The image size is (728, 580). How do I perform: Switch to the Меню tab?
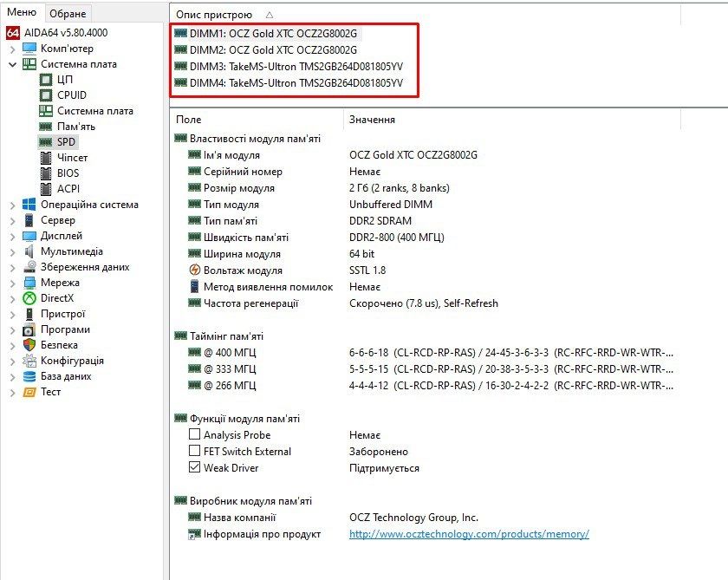(x=22, y=12)
